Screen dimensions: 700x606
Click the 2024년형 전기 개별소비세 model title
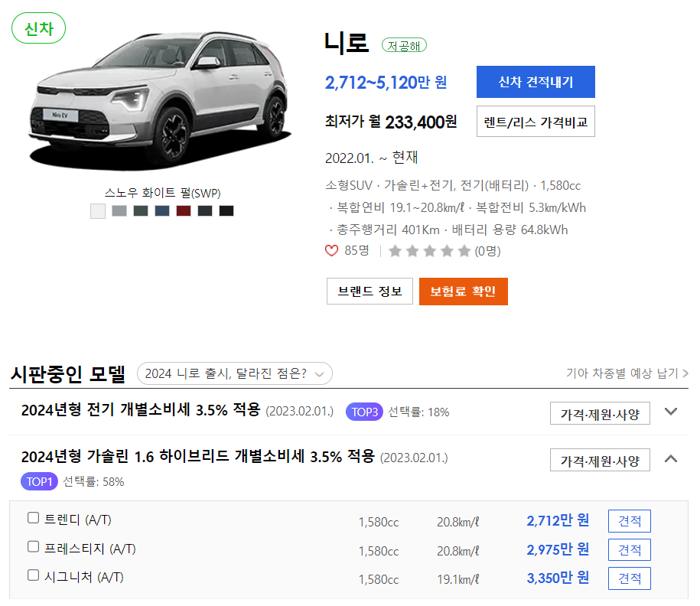click(x=141, y=409)
